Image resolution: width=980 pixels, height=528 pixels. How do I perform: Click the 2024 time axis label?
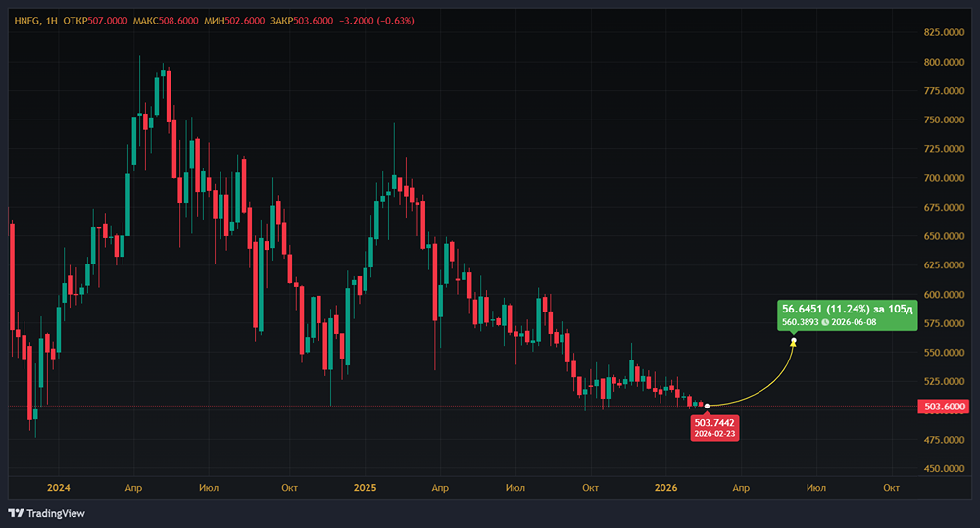pos(59,488)
